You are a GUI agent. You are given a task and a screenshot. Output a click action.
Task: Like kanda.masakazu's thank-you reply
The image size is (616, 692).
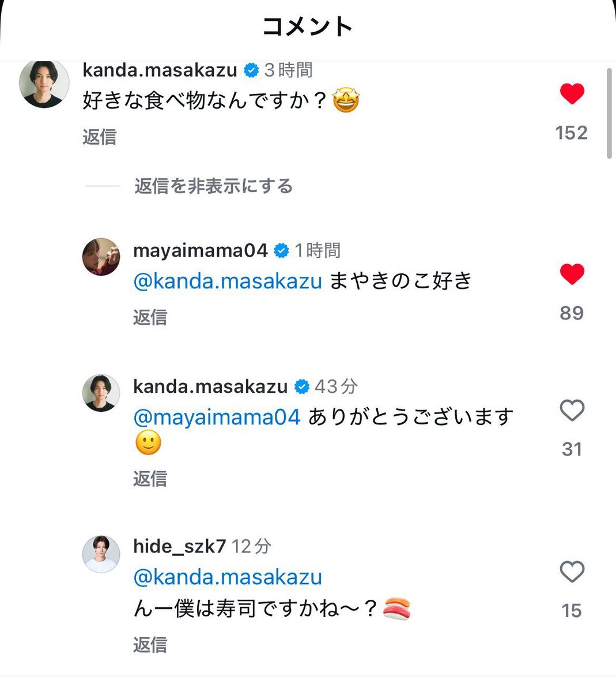tap(572, 411)
